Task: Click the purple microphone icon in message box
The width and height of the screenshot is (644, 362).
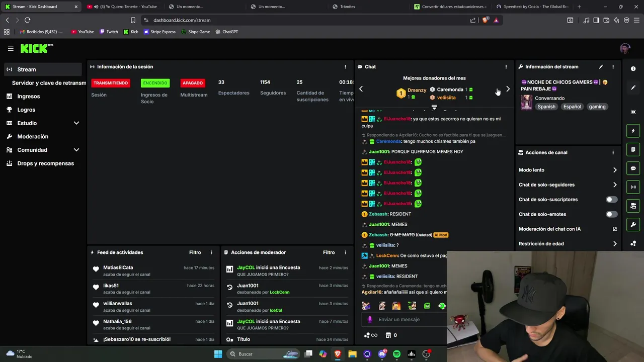Action: [x=370, y=319]
